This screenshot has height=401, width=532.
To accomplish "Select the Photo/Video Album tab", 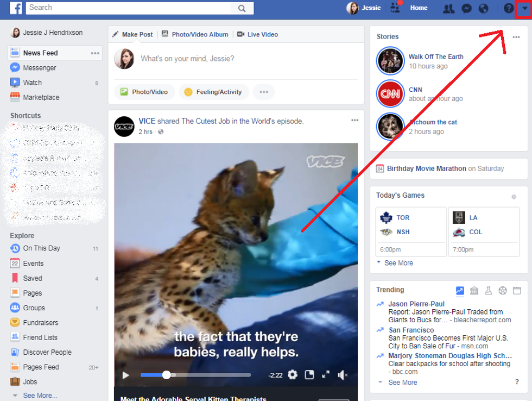I will (x=199, y=34).
